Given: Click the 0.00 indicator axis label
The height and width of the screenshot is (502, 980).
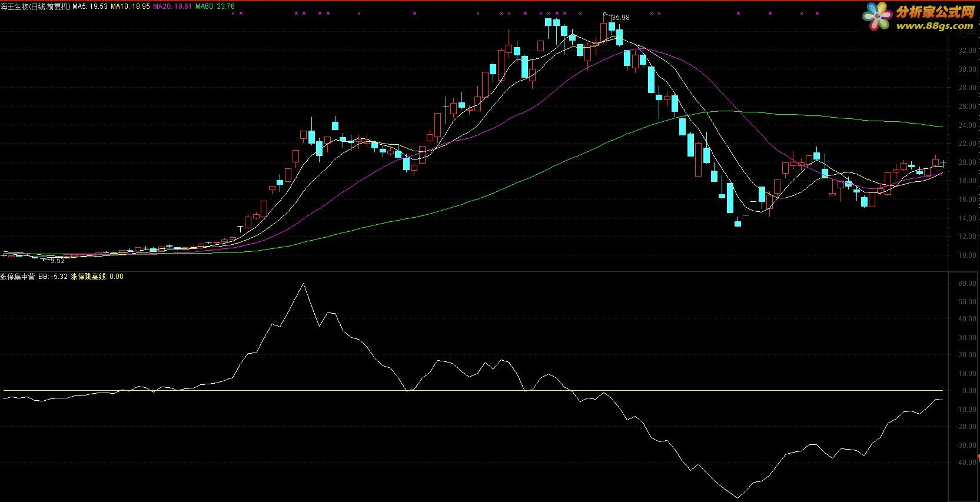Looking at the screenshot, I should tap(969, 391).
